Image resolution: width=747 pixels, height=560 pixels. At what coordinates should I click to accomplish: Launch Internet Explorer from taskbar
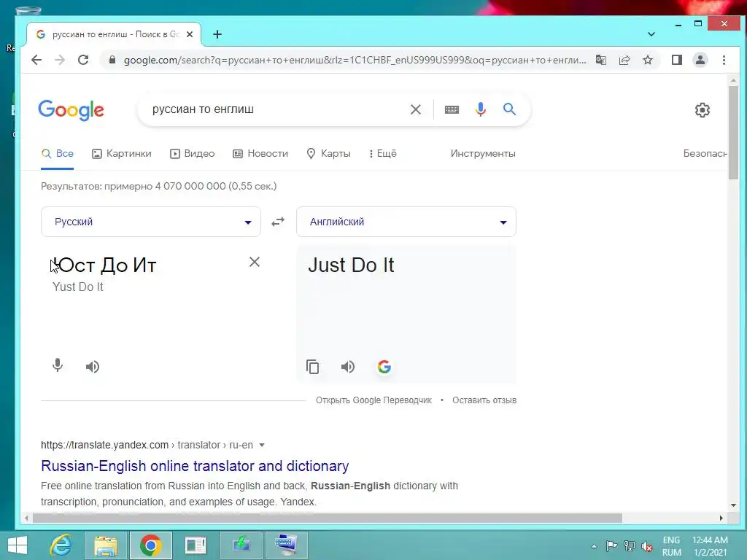[61, 545]
